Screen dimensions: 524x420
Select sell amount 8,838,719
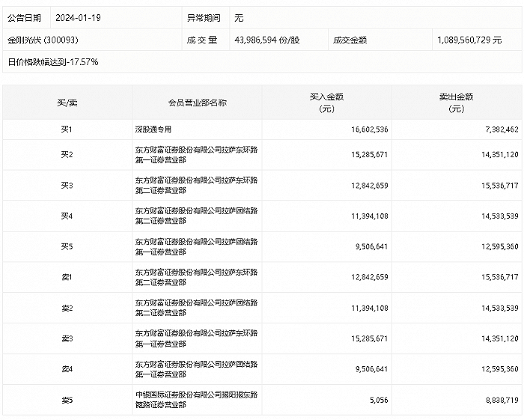[x=502, y=400]
